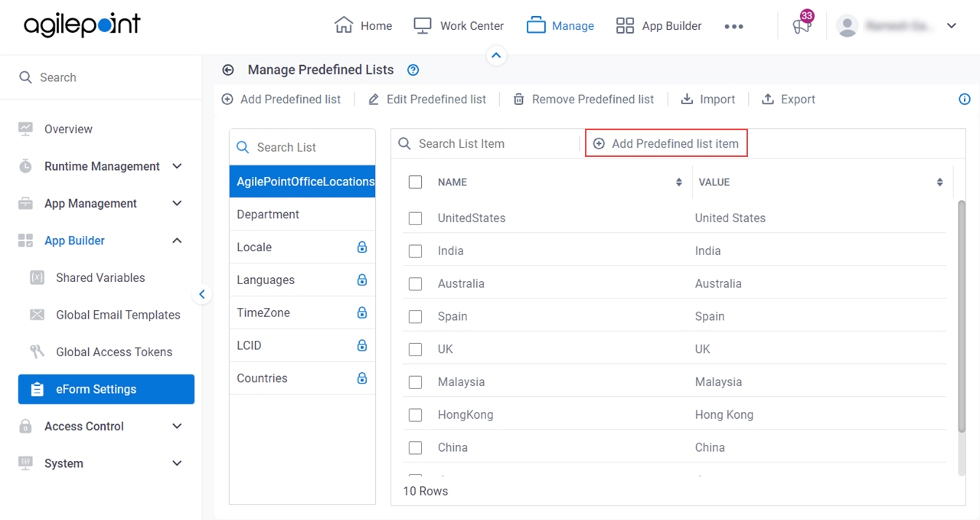Click the back arrow beside Manage Predefined Lists
The image size is (980, 520).
[x=227, y=70]
